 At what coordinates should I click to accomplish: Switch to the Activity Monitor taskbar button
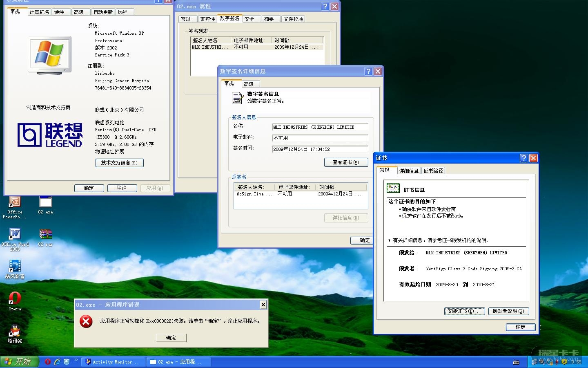click(112, 362)
